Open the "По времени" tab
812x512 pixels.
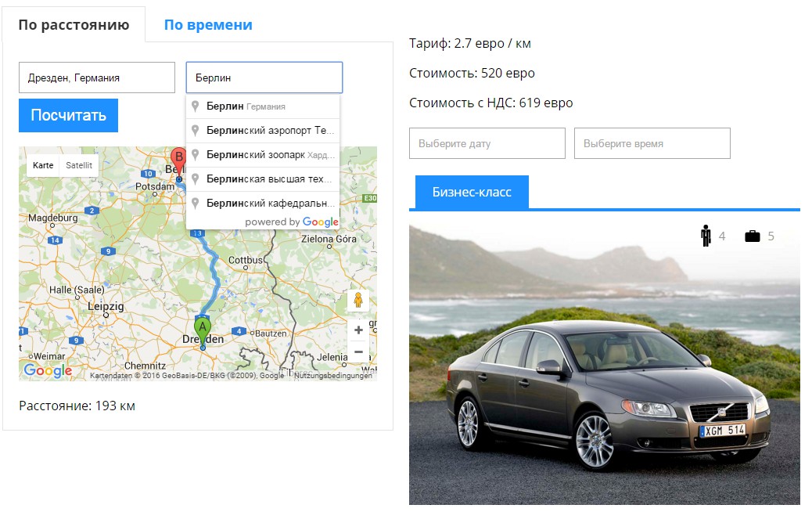point(208,25)
